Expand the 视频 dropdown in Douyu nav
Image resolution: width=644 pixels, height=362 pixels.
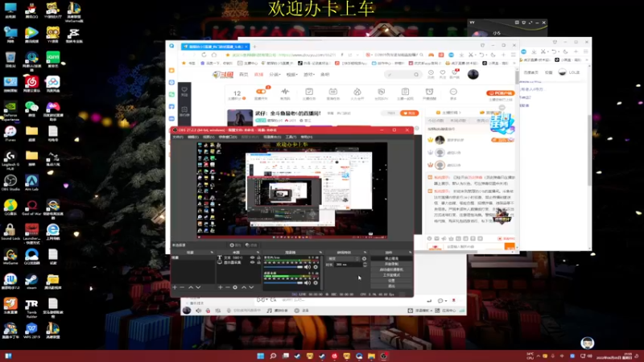[291, 74]
